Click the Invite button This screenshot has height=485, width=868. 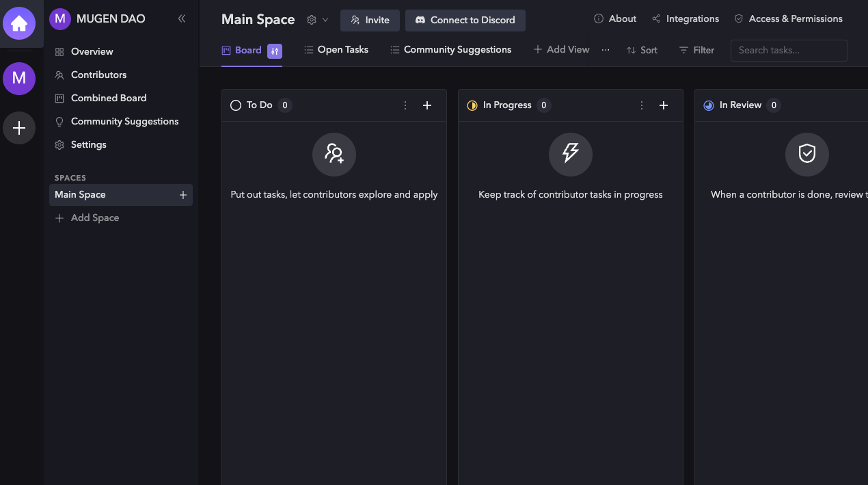(370, 20)
